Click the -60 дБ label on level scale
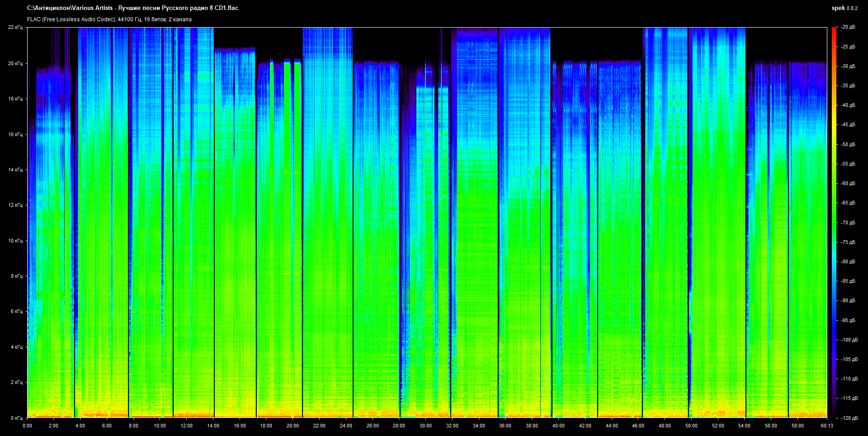Image resolution: width=868 pixels, height=436 pixels. point(848,184)
